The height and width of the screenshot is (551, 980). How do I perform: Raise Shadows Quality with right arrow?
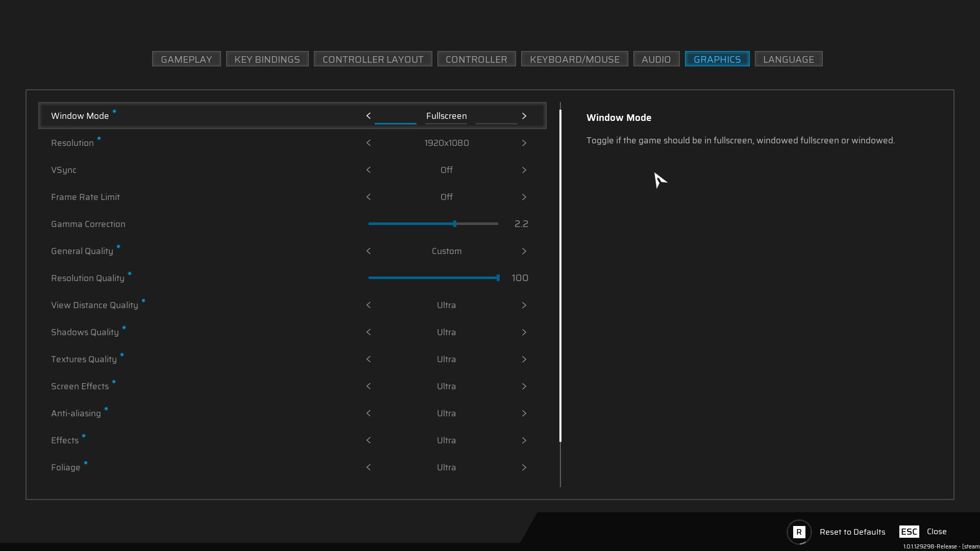524,332
